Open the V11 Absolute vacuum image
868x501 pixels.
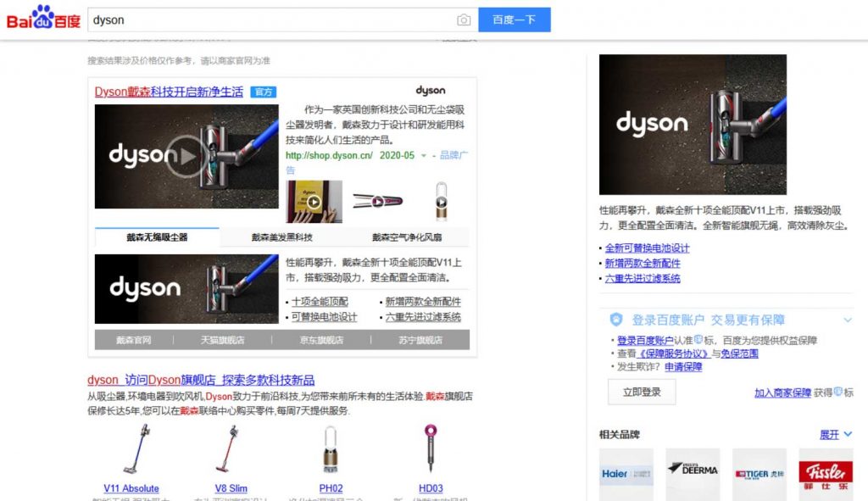click(131, 449)
